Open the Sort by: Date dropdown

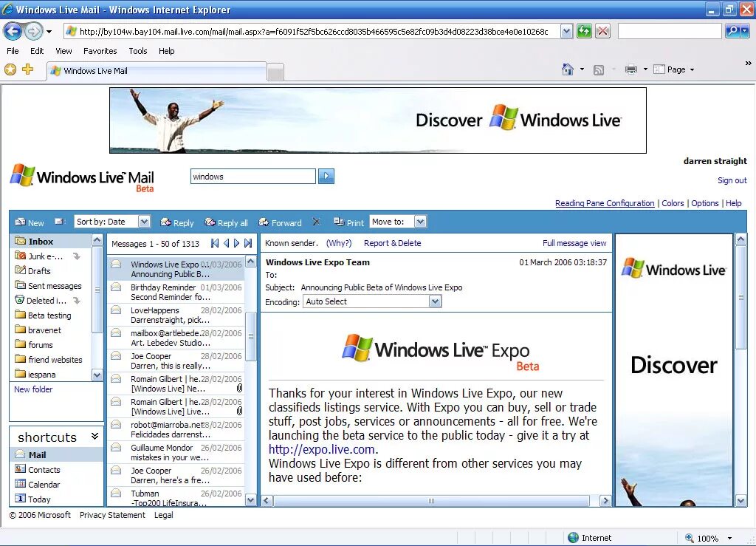pyautogui.click(x=144, y=222)
